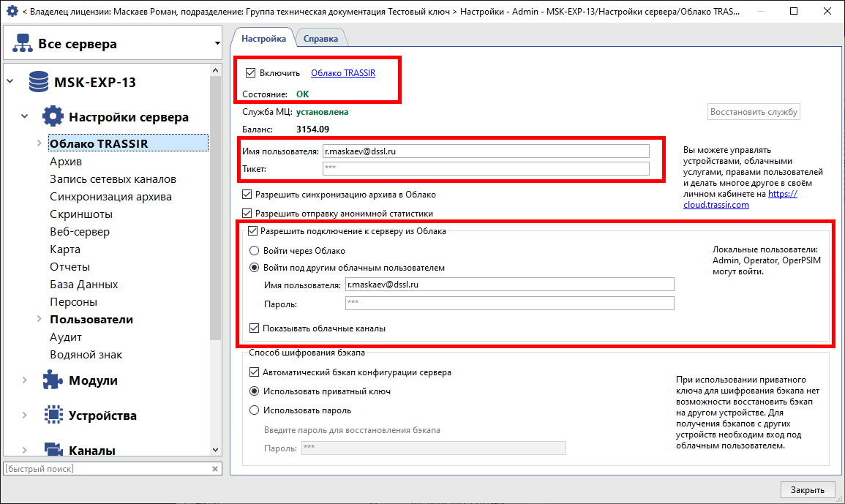Screen dimensions: 845x504
Task: Click the установлена service status text
Action: pos(322,112)
